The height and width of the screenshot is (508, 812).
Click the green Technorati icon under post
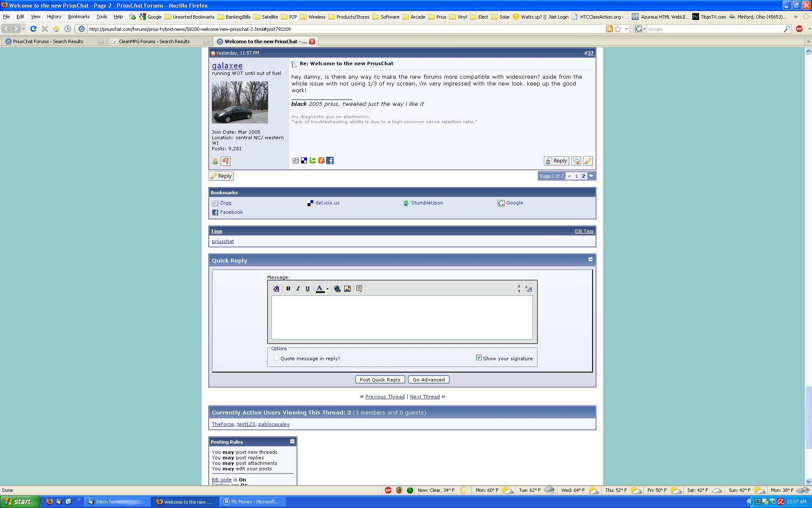click(313, 160)
